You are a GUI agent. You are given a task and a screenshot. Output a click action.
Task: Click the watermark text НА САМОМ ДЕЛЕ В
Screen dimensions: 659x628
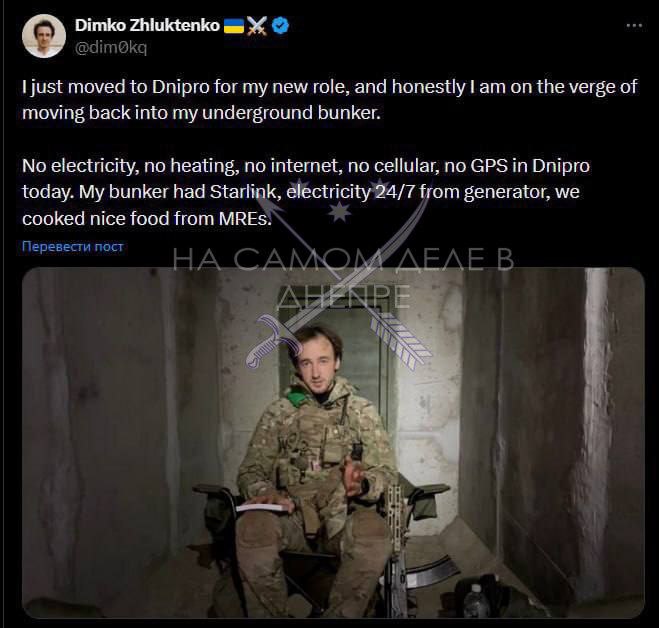point(343,259)
